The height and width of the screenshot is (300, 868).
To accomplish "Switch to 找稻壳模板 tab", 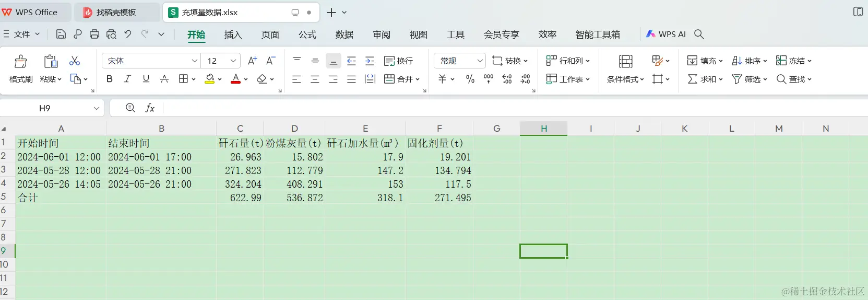I will click(x=116, y=12).
